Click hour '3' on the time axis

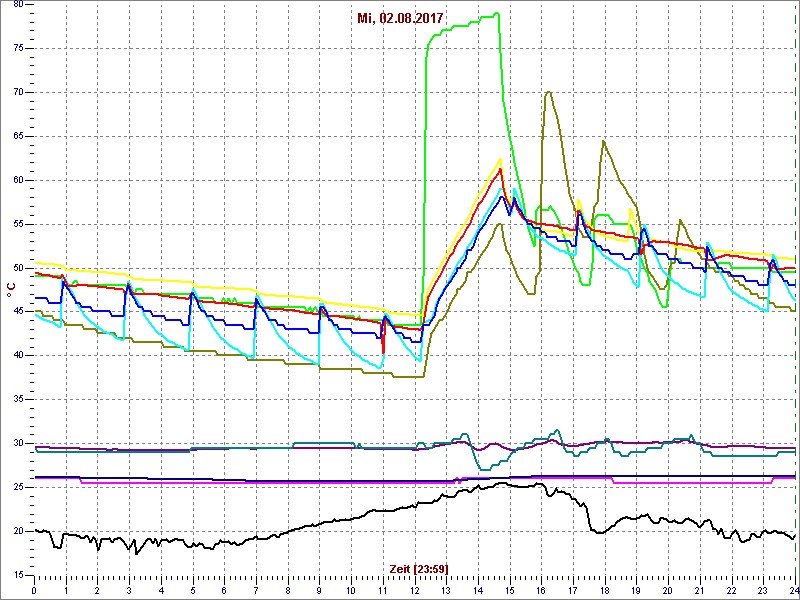129,590
